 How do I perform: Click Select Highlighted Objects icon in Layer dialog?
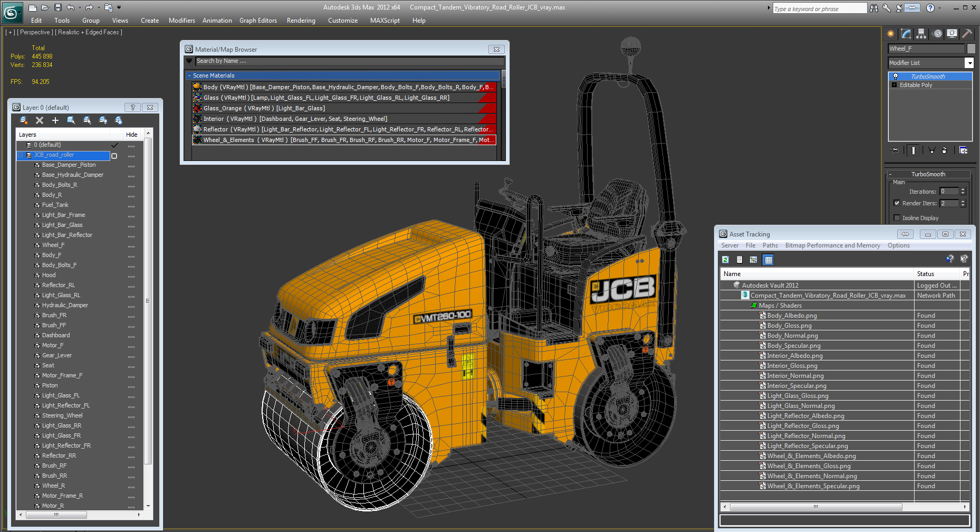click(x=71, y=120)
